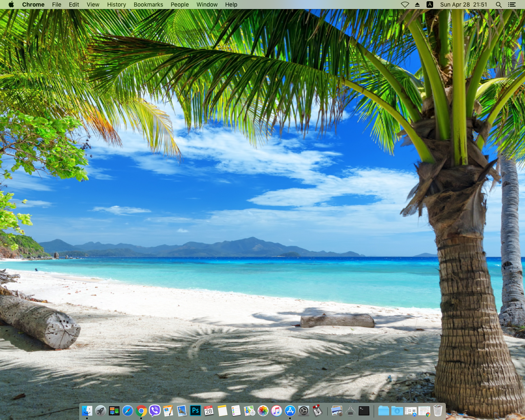Open the Apple menu

(x=11, y=5)
